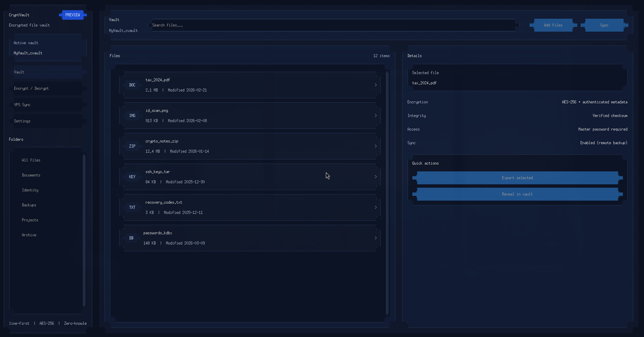Click the PREVIEW badge beside CryptVault
This screenshot has height=337, width=644.
(x=73, y=15)
